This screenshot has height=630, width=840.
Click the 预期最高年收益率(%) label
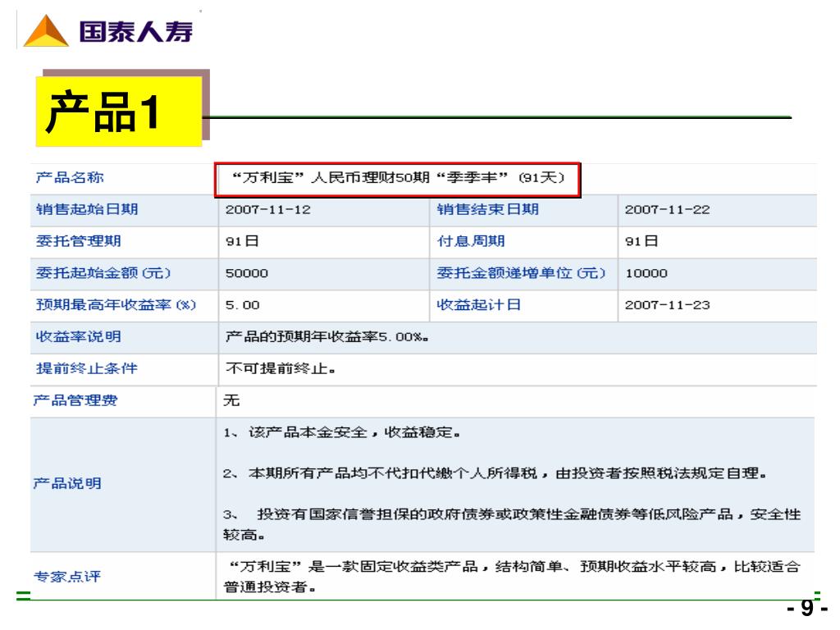tap(116, 305)
